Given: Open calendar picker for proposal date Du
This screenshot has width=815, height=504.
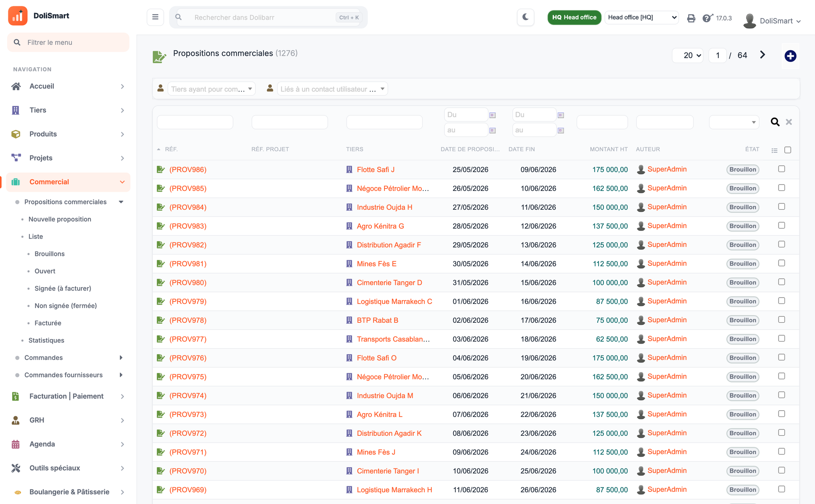Looking at the screenshot, I should [x=493, y=115].
